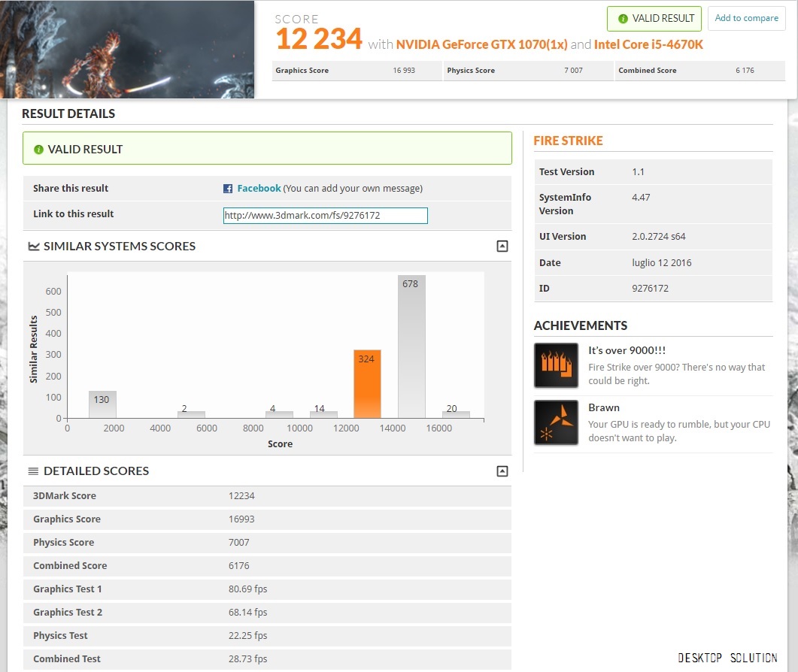Click the Graphics Test 1 value 80.69 fps
The width and height of the screenshot is (798, 672).
[x=248, y=589]
